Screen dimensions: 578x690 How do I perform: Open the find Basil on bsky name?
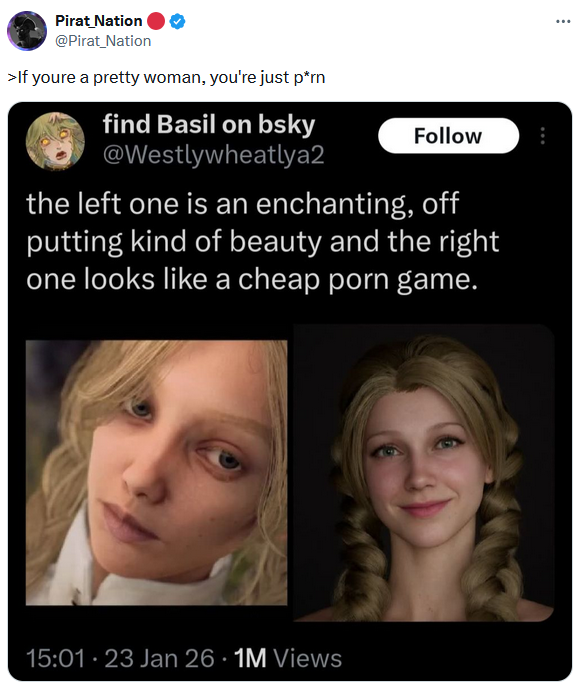pyautogui.click(x=209, y=124)
